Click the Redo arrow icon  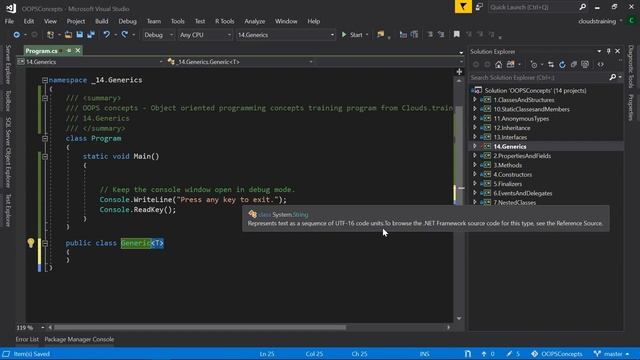point(124,35)
